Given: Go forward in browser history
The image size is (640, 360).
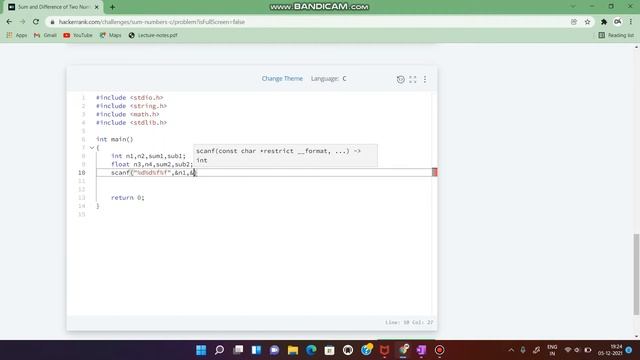Looking at the screenshot, I should (x=22, y=22).
